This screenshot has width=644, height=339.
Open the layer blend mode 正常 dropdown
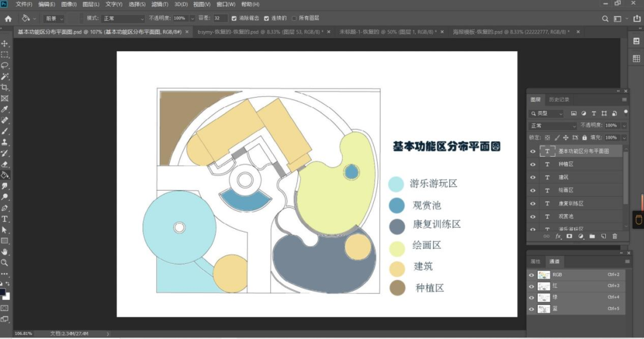tap(553, 126)
